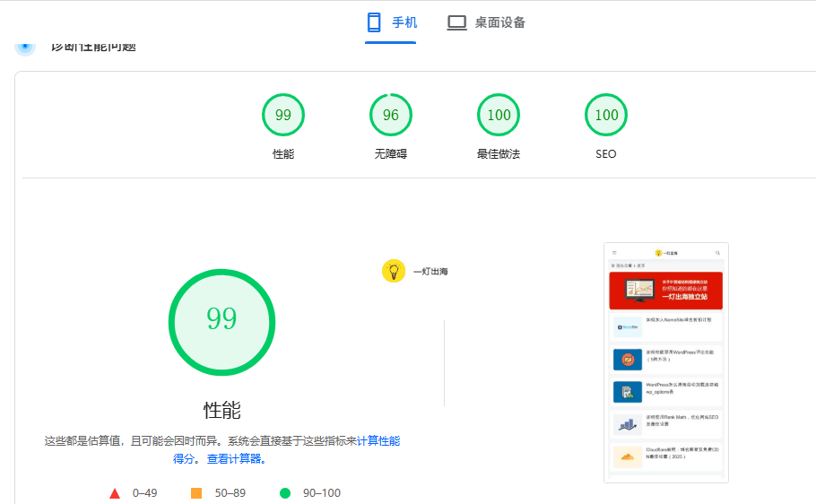816x504 pixels.
Task: Click the red triangle 0–49 legend icon
Action: tap(115, 493)
